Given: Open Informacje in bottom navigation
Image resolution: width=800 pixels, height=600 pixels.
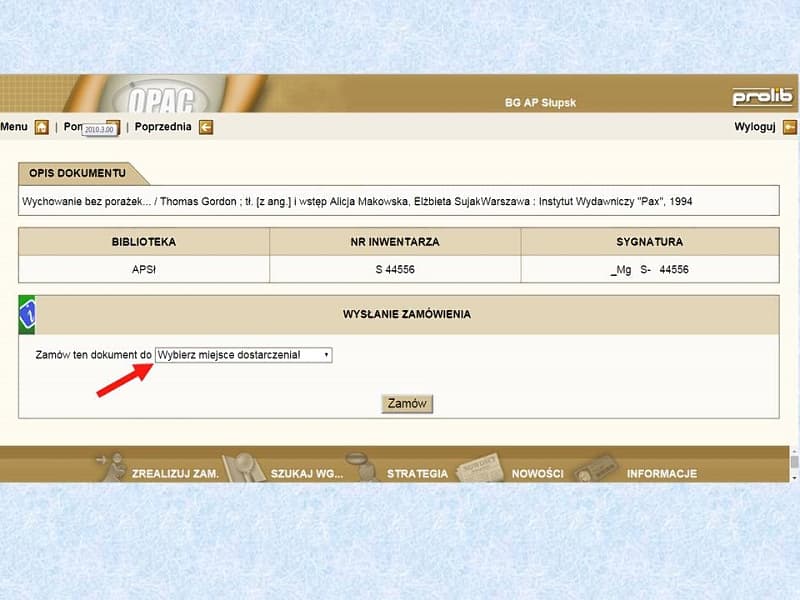Looking at the screenshot, I should tap(661, 473).
